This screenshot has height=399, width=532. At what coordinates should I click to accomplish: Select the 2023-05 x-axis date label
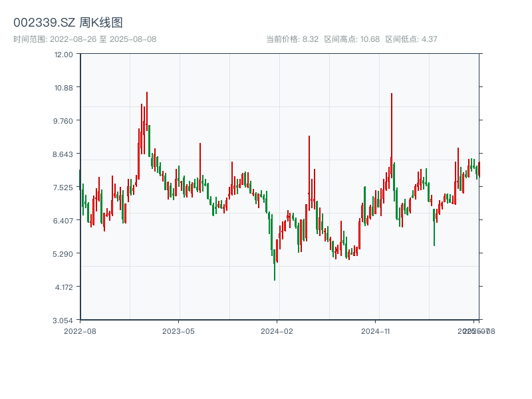[178, 331]
